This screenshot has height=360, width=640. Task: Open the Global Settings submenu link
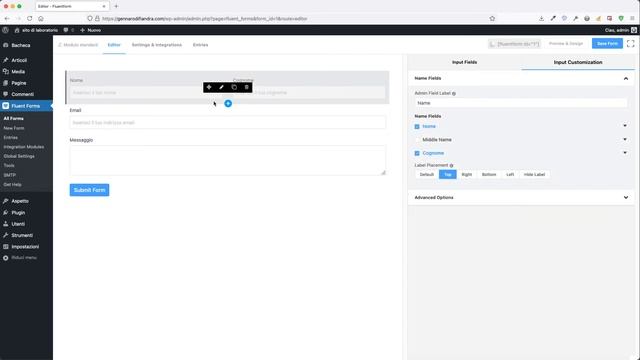click(19, 156)
